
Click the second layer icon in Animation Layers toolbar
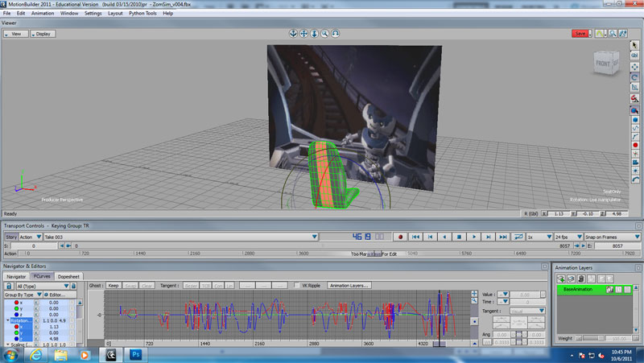coord(571,278)
